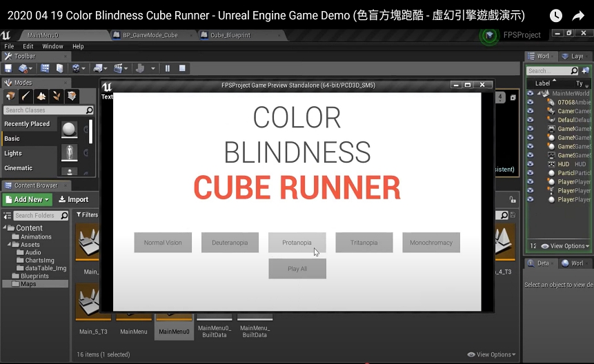Click the Save Current level toolbar icon
594x364 pixels.
(8, 68)
